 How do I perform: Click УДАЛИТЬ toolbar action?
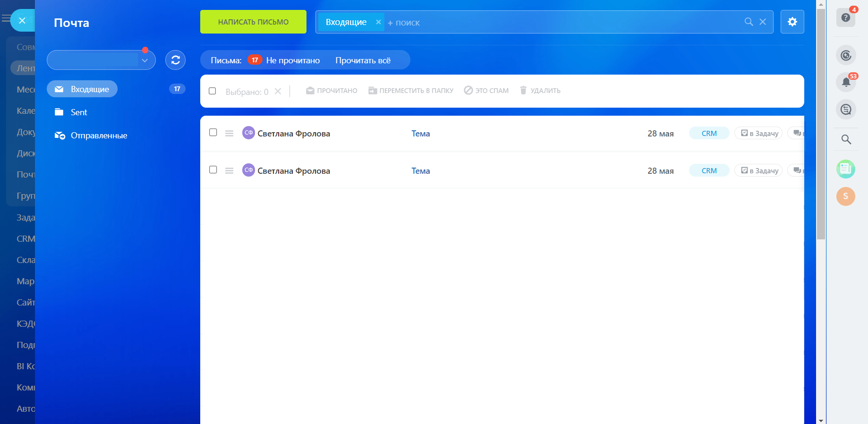coord(540,91)
